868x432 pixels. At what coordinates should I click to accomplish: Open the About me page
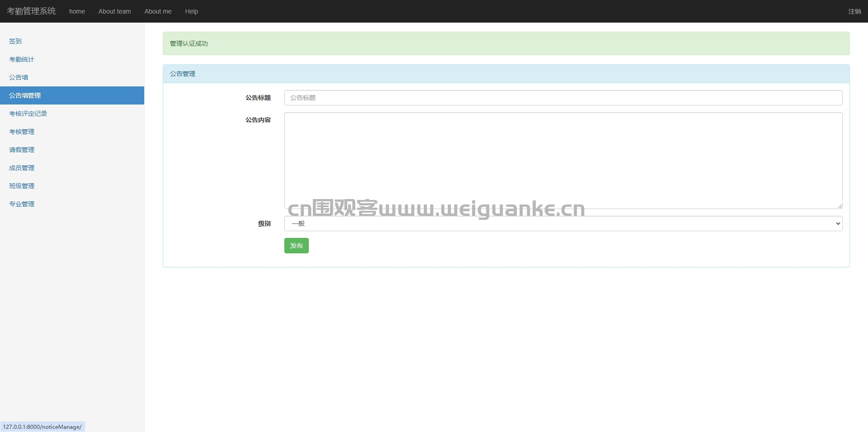tap(158, 11)
